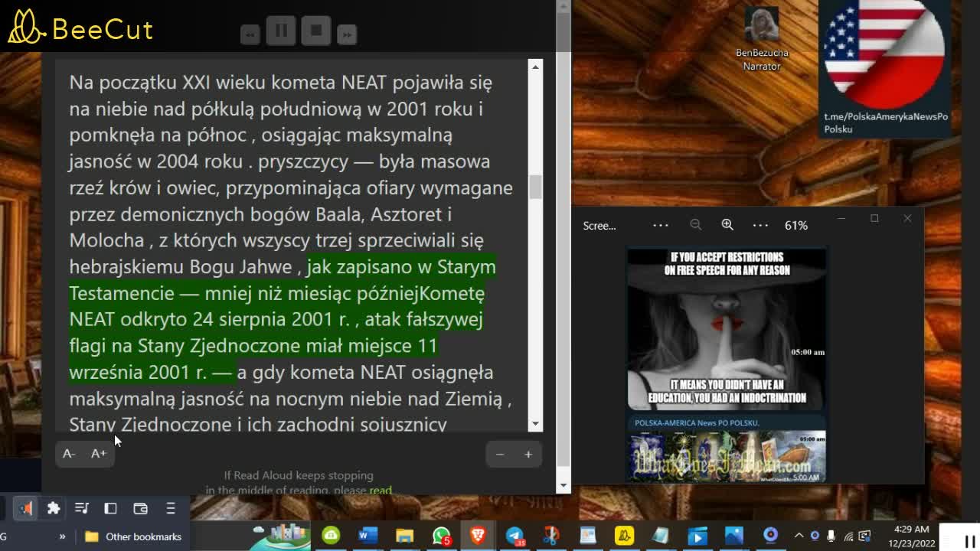Click the minus button next to the plus button

[500, 455]
